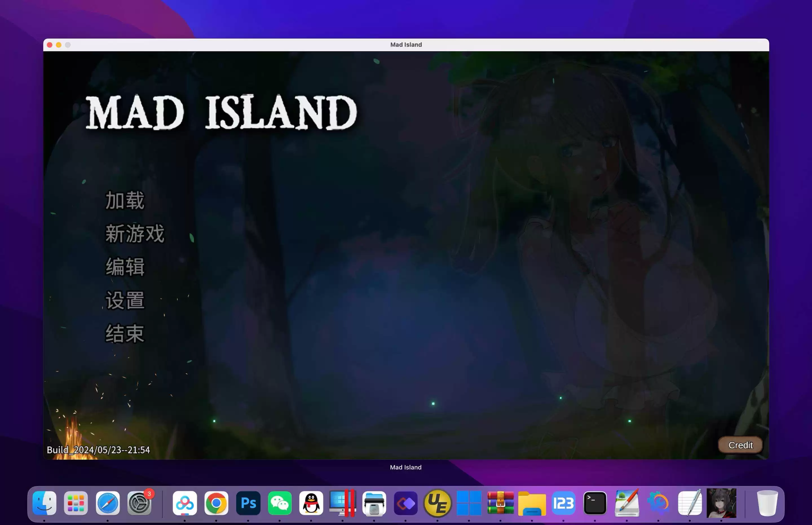Close the Mad Island window
Viewport: 812px width, 525px height.
49,45
